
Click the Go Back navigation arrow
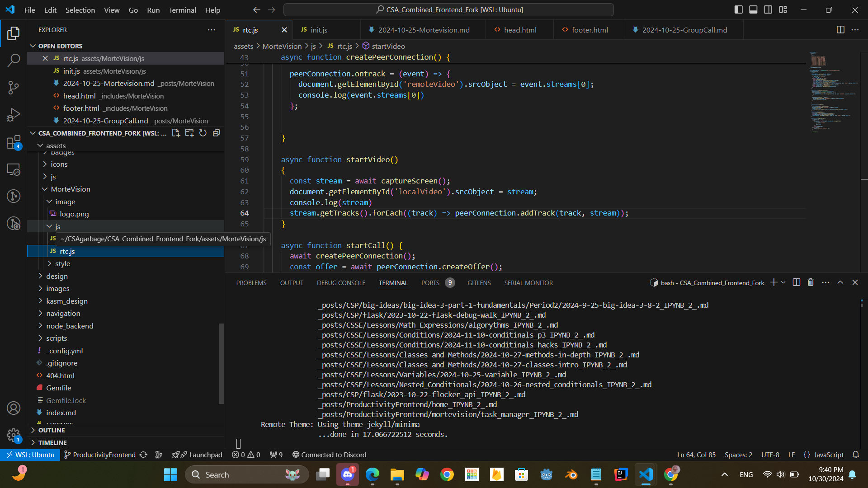[x=257, y=9]
